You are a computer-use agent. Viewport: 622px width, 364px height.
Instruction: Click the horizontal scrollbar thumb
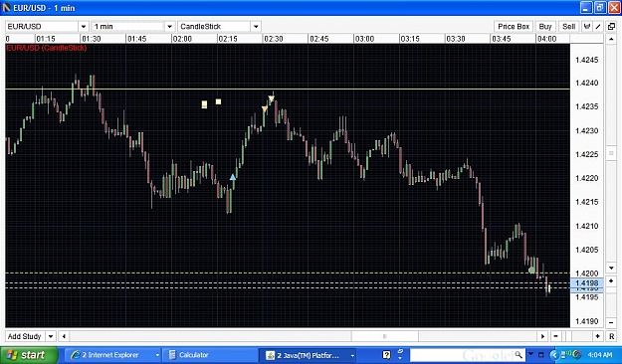384,336
